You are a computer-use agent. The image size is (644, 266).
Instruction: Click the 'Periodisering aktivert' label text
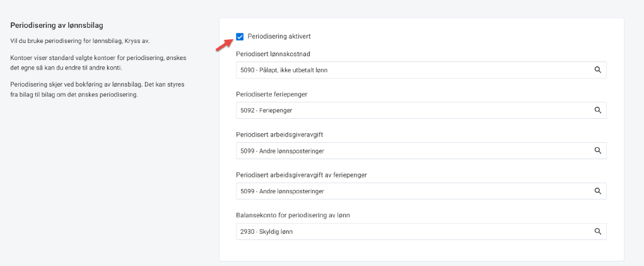(279, 37)
